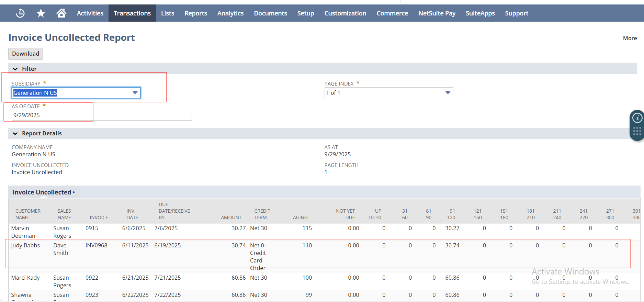This screenshot has height=302, width=644.
Task: Go to the Home icon
Action: (x=61, y=13)
